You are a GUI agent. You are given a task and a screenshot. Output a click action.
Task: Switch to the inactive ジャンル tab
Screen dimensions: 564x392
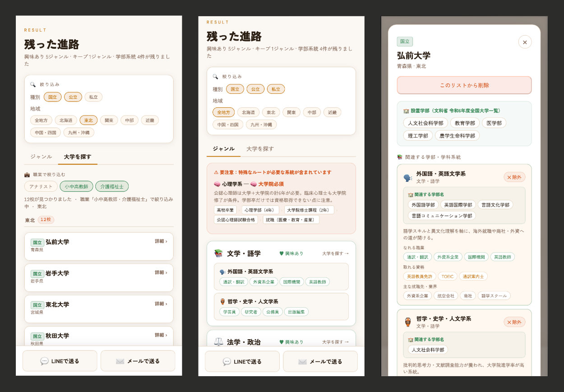click(x=41, y=157)
